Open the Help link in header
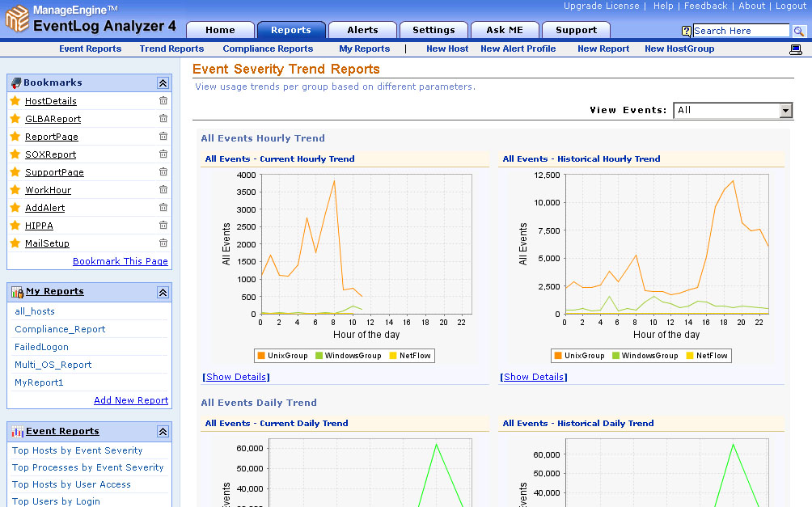 663,6
